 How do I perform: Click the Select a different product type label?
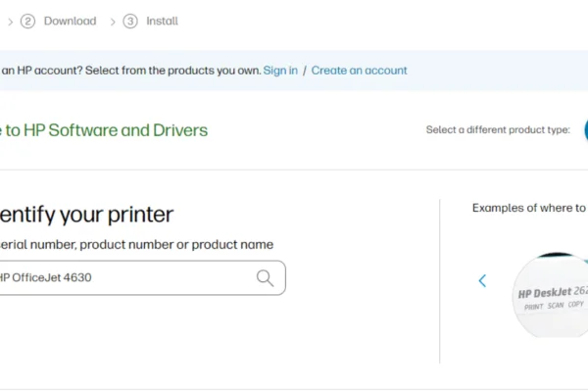tap(498, 130)
